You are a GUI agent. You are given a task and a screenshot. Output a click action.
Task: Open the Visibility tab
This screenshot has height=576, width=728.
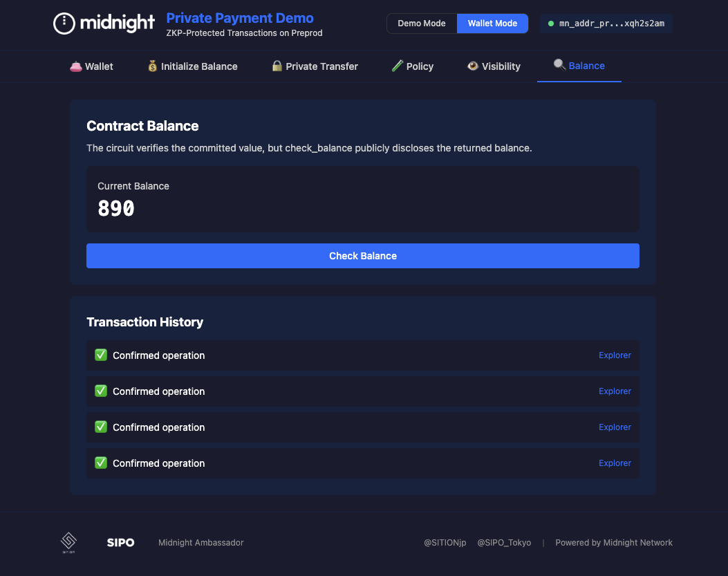click(x=494, y=66)
